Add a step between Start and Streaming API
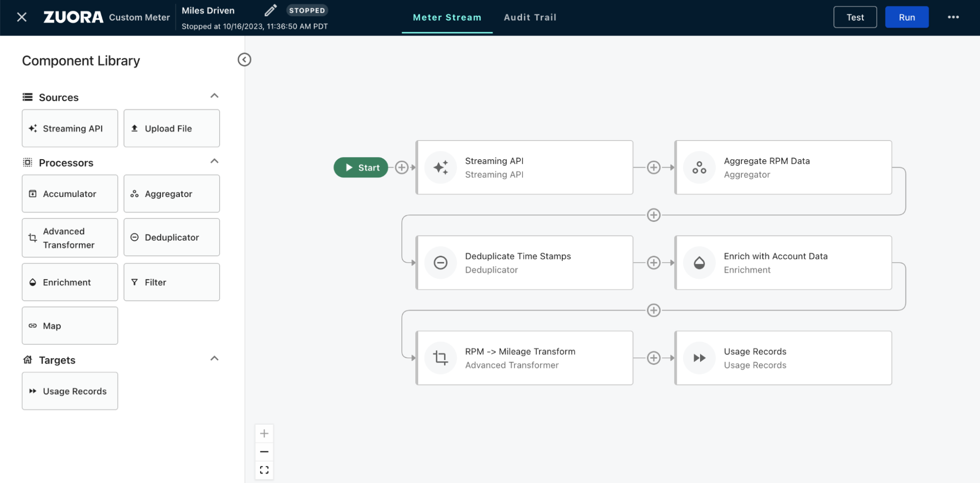Screen dimensions: 980x483 click(402, 168)
